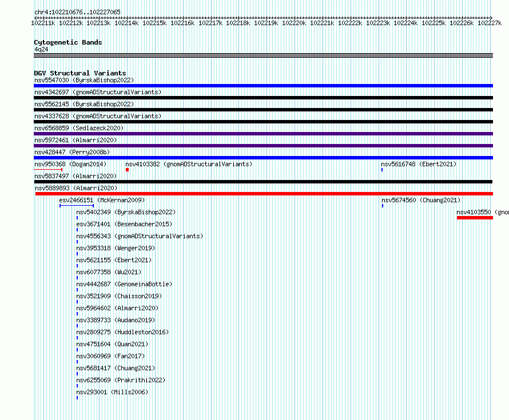The height and width of the screenshot is (420, 509).
Task: Select the black nsv4342697 variant bar
Action: [263, 98]
